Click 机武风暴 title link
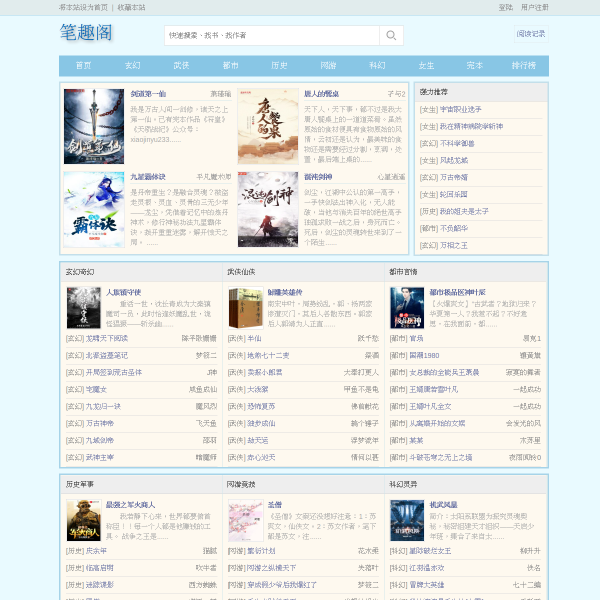The width and height of the screenshot is (600, 600). click(x=443, y=505)
